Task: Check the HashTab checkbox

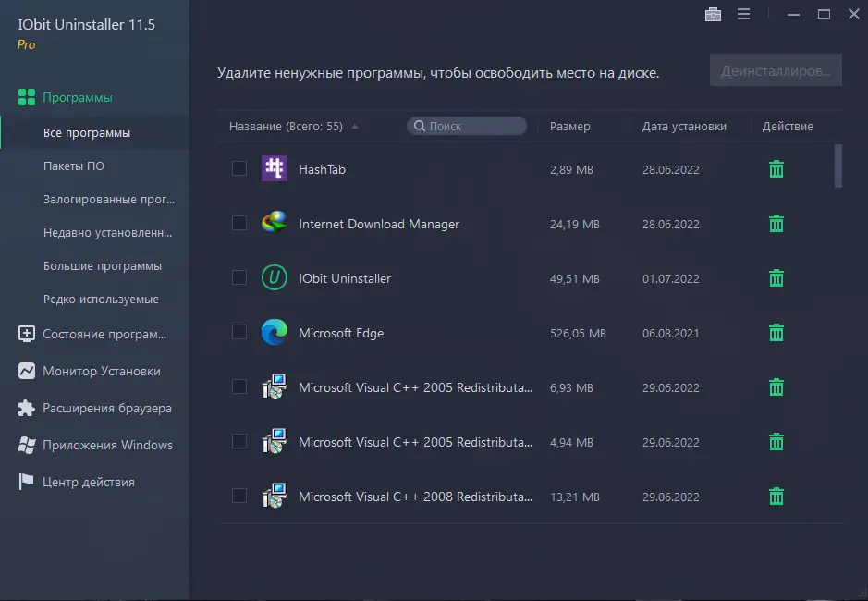Action: click(239, 168)
